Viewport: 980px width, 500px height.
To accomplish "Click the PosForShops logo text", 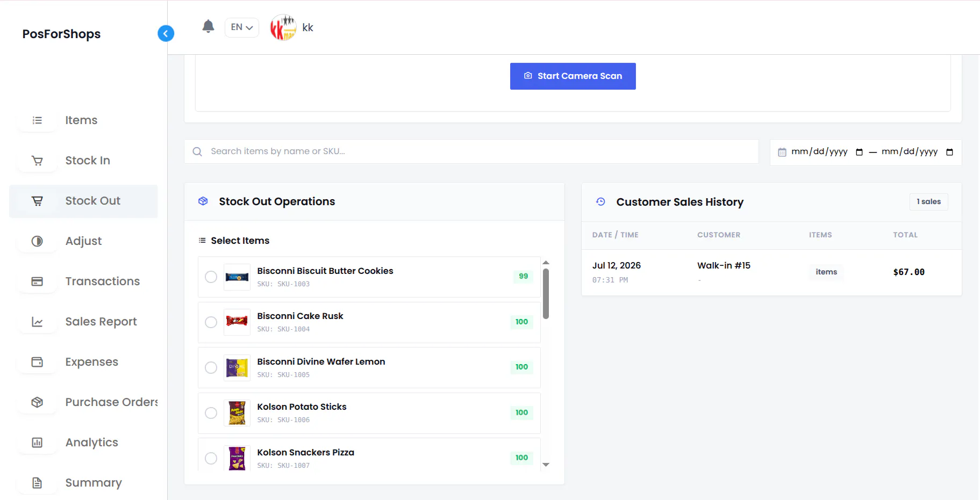I will 61,34.
